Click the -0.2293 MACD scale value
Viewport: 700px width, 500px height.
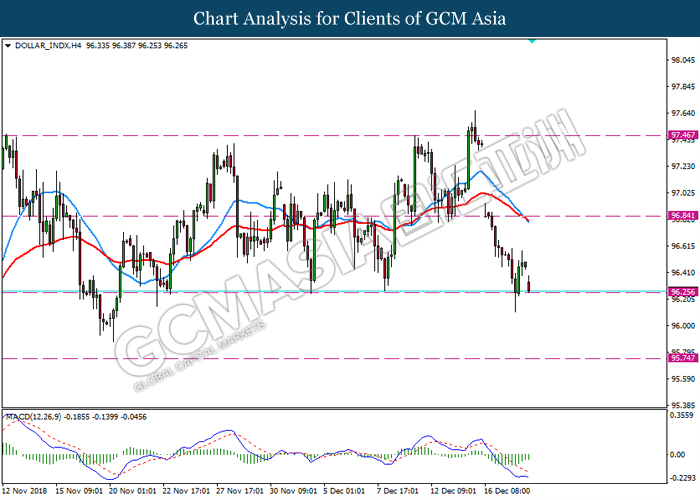[683, 478]
